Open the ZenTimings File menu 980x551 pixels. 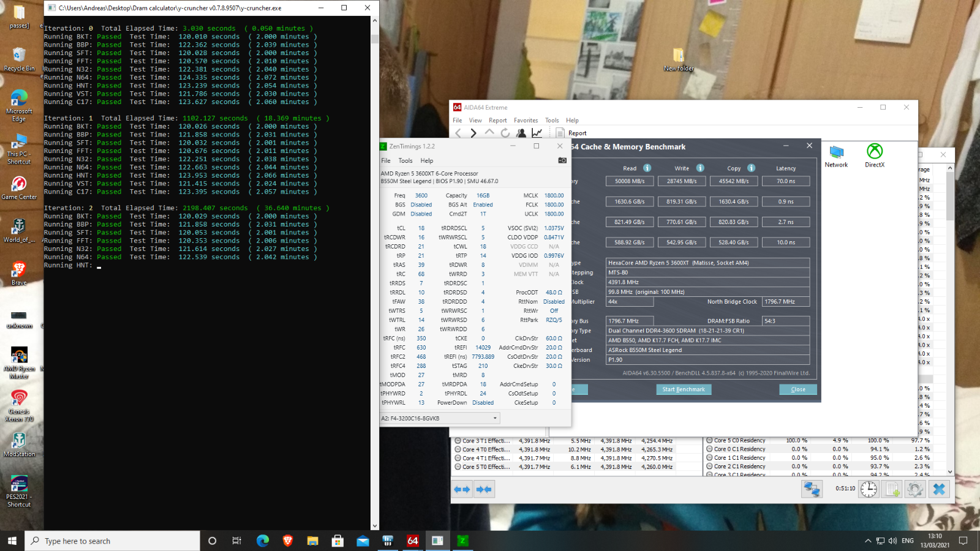(x=386, y=160)
